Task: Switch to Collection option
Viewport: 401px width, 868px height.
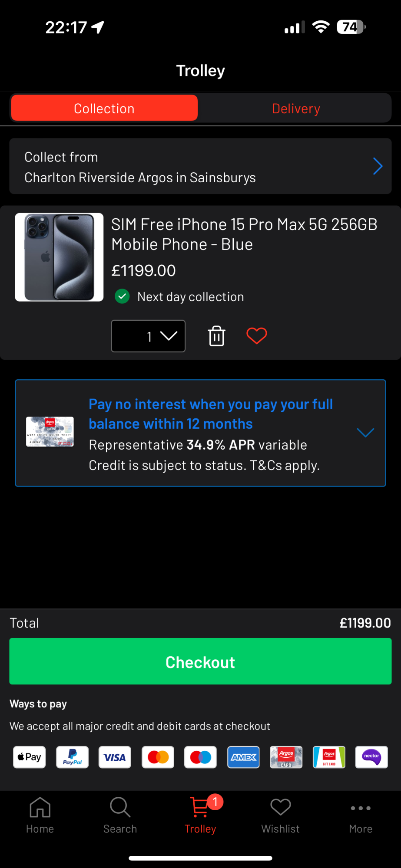Action: tap(104, 108)
